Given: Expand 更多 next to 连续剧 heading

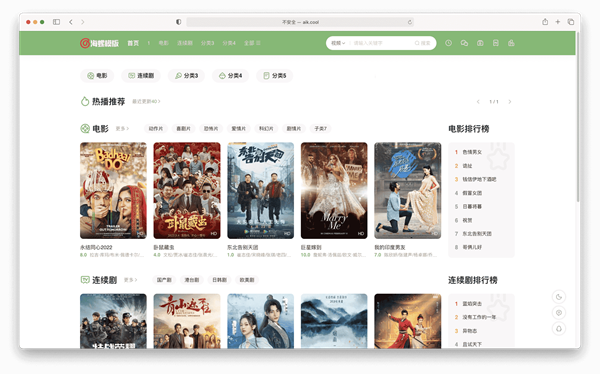Looking at the screenshot, I should point(130,280).
